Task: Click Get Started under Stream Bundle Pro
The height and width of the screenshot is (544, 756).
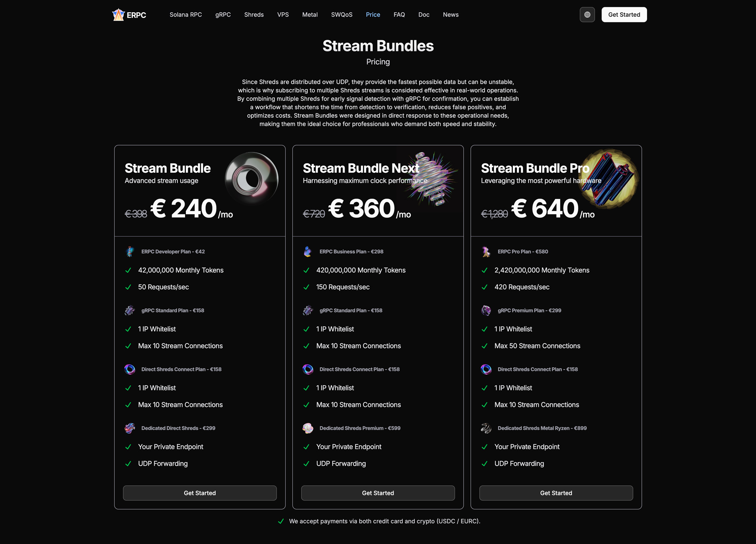Action: pyautogui.click(x=556, y=493)
